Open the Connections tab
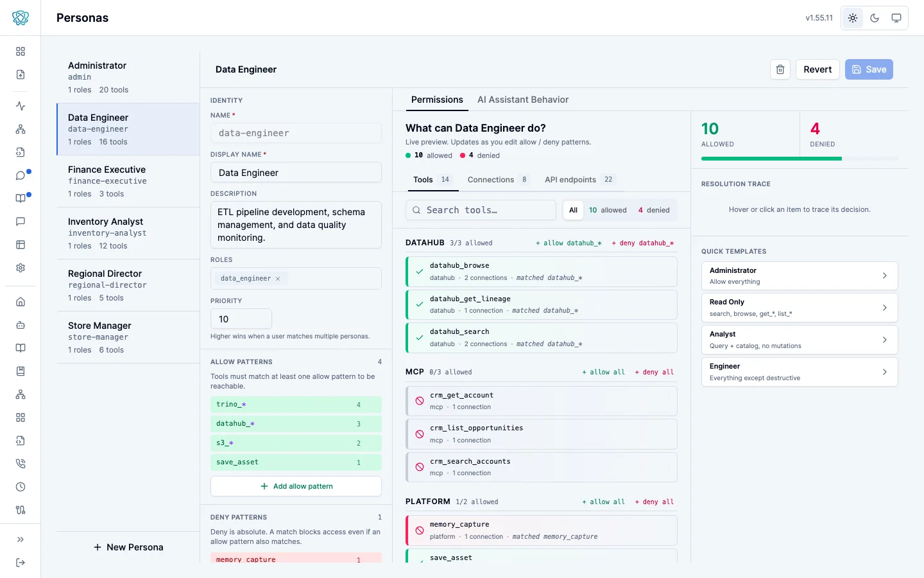This screenshot has width=924, height=578. pos(498,180)
